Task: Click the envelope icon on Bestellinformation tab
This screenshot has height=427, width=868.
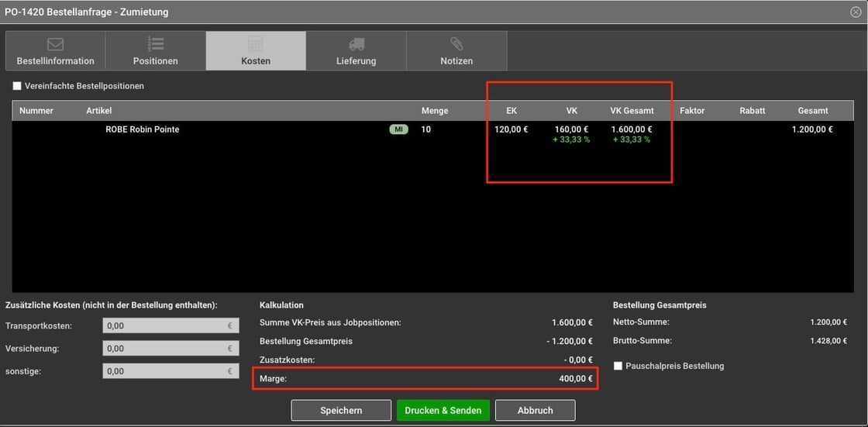Action: point(55,44)
